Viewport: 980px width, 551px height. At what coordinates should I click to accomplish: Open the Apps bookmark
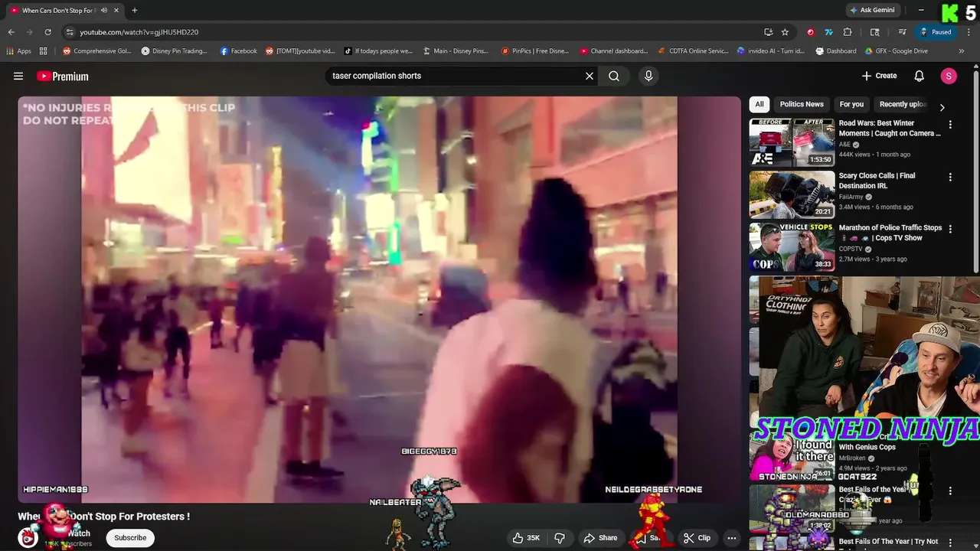19,51
